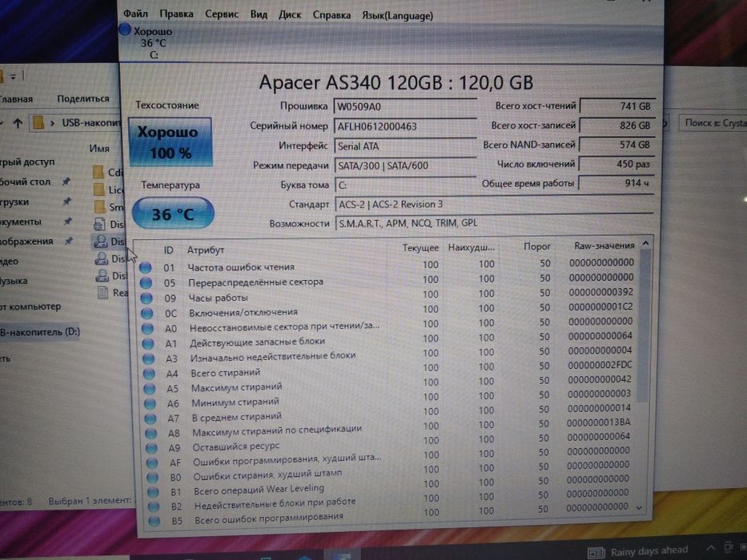Click the drive letter field C:

point(405,185)
